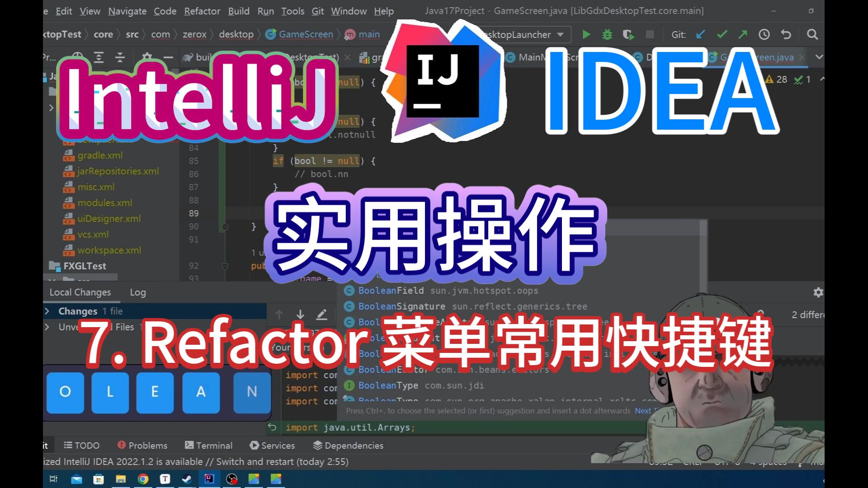868x488 pixels.
Task: Click the GameScreen.java tab in editor
Action: coord(763,56)
